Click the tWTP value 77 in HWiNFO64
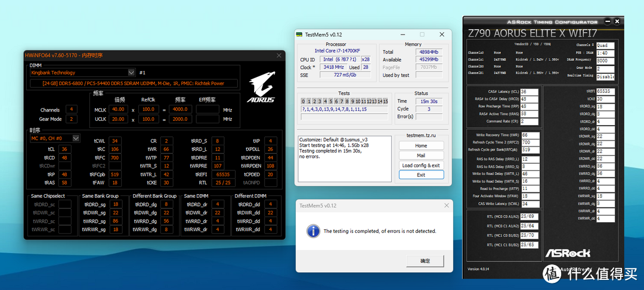Viewport: 644px width, 290px height. tap(167, 158)
